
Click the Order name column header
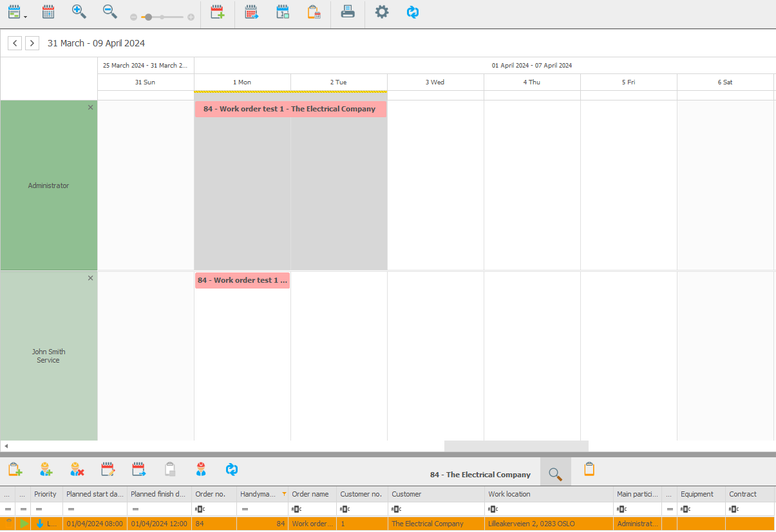312,494
